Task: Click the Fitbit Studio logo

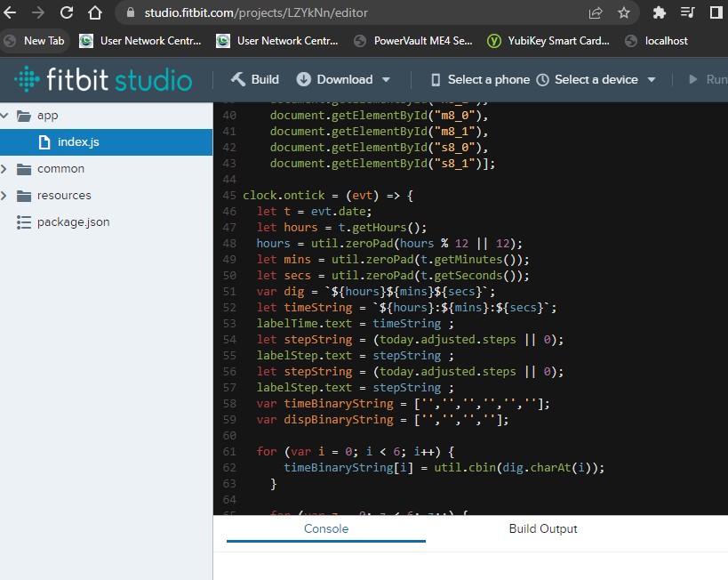Action: point(103,79)
